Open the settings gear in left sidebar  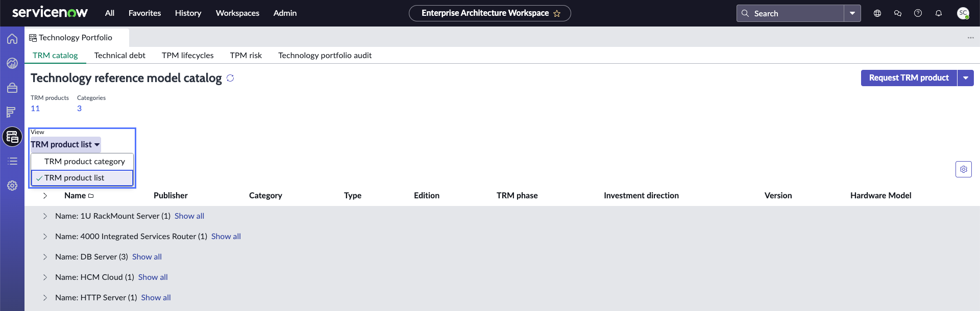click(x=12, y=186)
